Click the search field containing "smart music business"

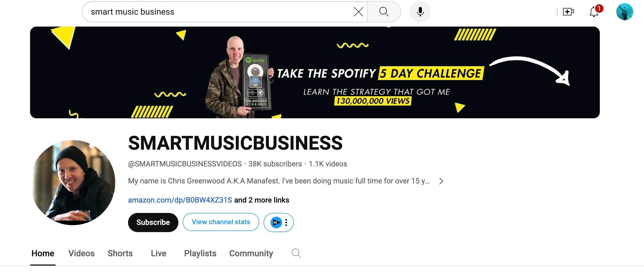(x=221, y=12)
